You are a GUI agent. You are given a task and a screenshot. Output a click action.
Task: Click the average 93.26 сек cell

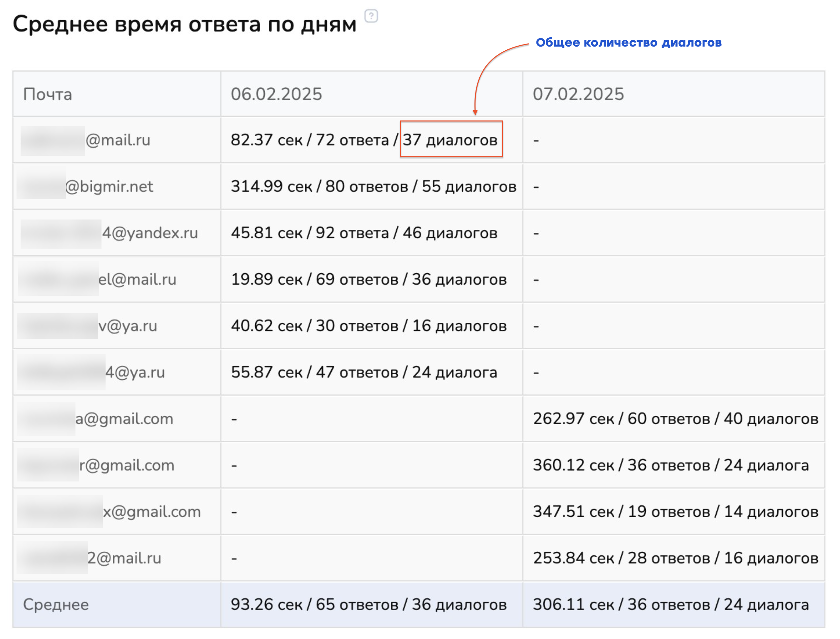pos(368,604)
